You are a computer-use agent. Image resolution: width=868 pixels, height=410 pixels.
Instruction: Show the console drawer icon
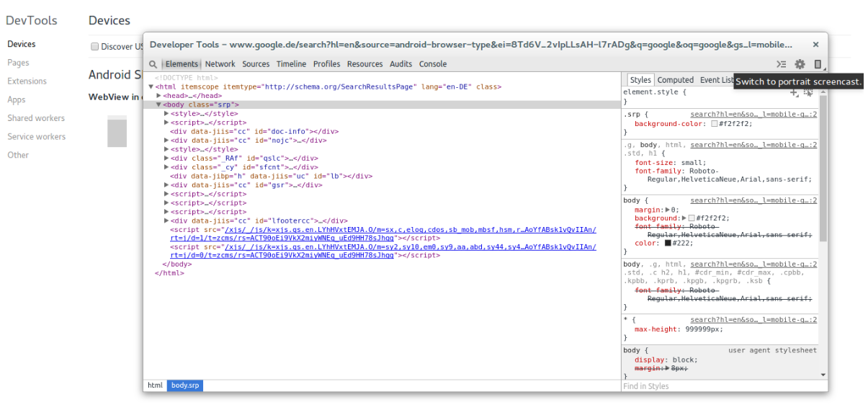coord(782,64)
